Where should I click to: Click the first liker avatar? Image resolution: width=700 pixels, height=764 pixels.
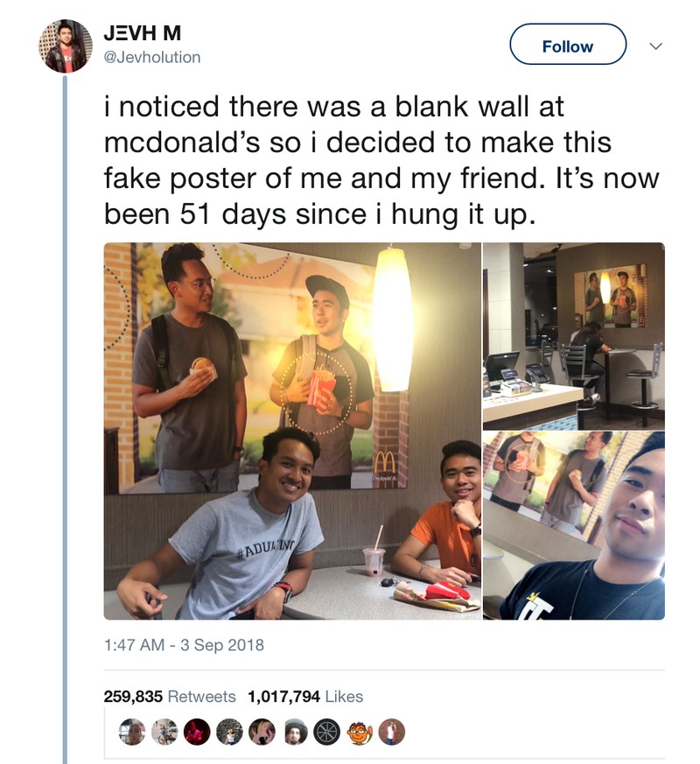(x=132, y=732)
